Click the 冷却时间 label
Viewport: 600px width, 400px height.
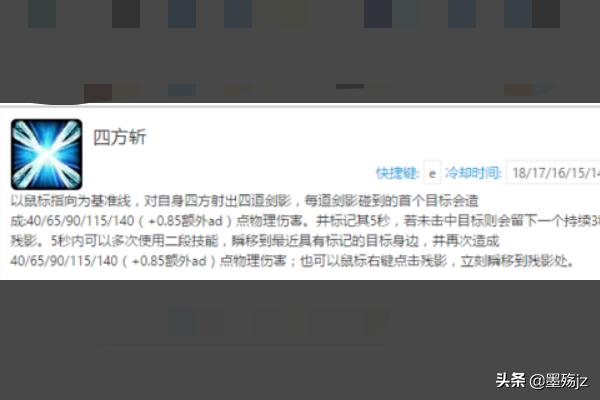point(473,173)
